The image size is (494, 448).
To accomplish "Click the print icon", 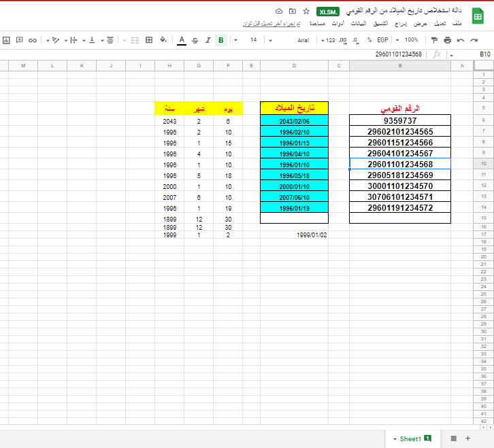I will 447,40.
